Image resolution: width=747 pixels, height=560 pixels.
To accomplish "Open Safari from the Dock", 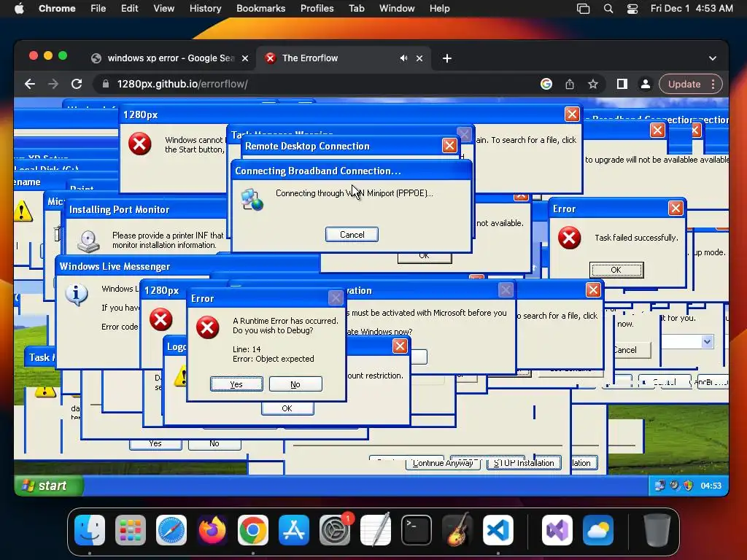I will point(171,530).
